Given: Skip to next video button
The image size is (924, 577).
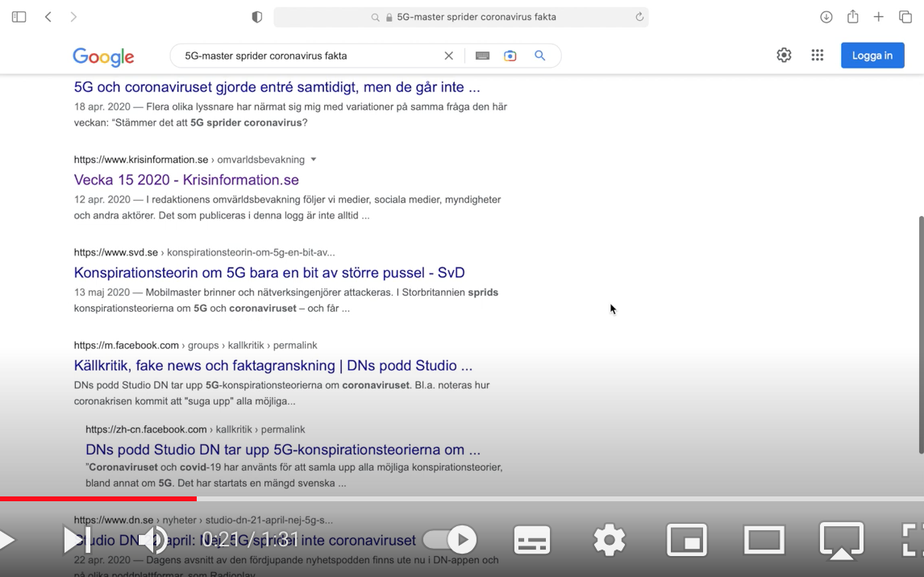Looking at the screenshot, I should [x=77, y=540].
